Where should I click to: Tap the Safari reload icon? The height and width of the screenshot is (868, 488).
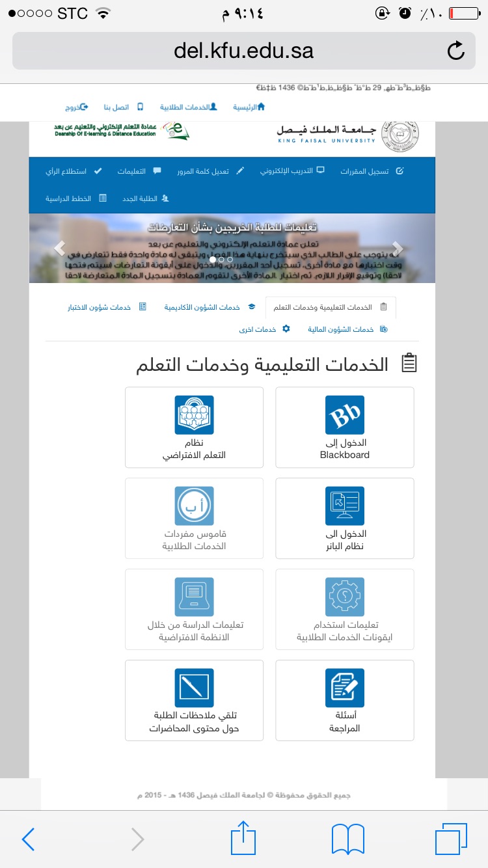click(457, 50)
